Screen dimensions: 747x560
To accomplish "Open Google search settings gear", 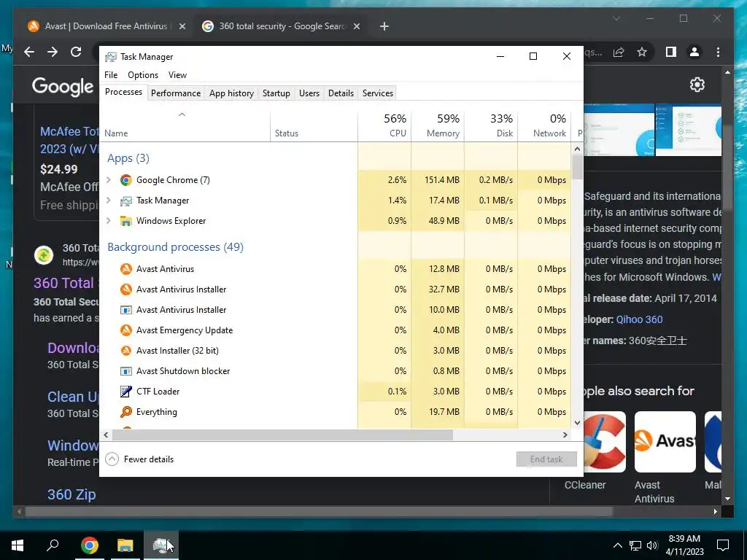I will tap(697, 85).
